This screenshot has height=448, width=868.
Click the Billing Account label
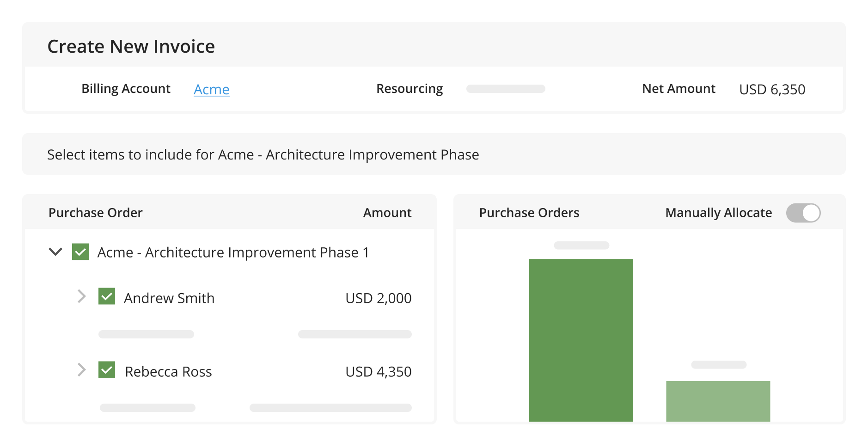[126, 88]
